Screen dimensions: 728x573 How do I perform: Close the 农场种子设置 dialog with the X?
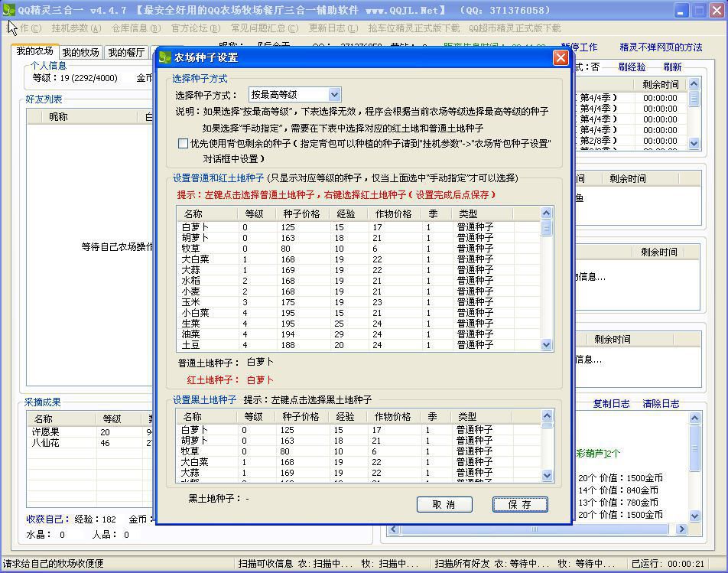pyautogui.click(x=561, y=58)
